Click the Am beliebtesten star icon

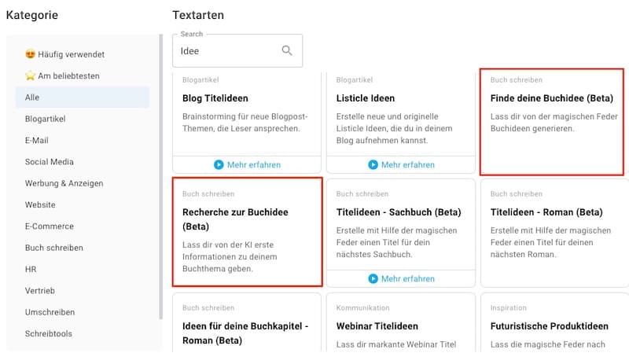pos(31,76)
